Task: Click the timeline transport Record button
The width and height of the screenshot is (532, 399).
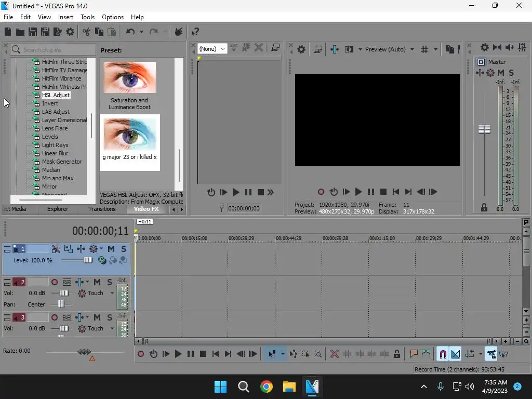Action: 140,354
